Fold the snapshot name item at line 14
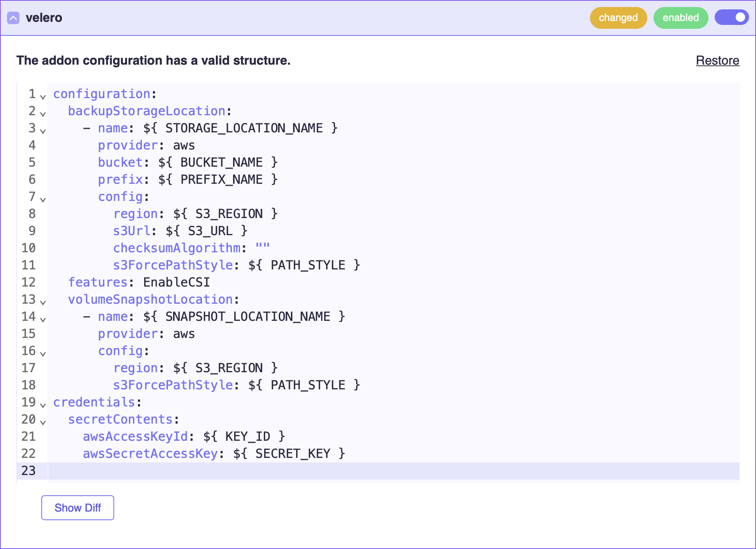The image size is (756, 549). [43, 319]
